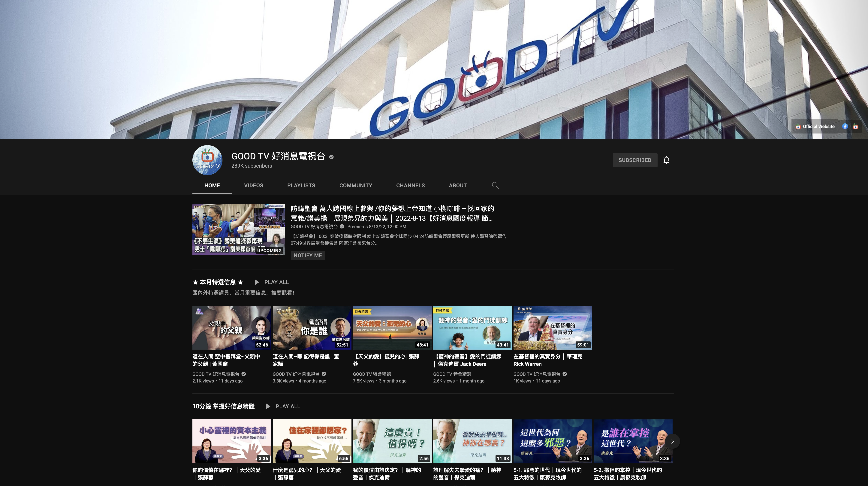Click PLAY ALL for 本月特選信息
This screenshot has width=868, height=486.
point(276,282)
